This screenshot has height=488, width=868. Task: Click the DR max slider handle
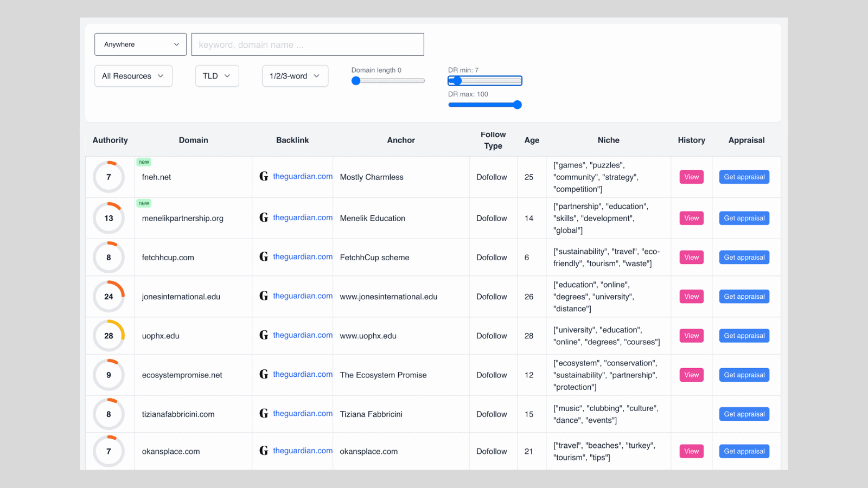(x=518, y=105)
